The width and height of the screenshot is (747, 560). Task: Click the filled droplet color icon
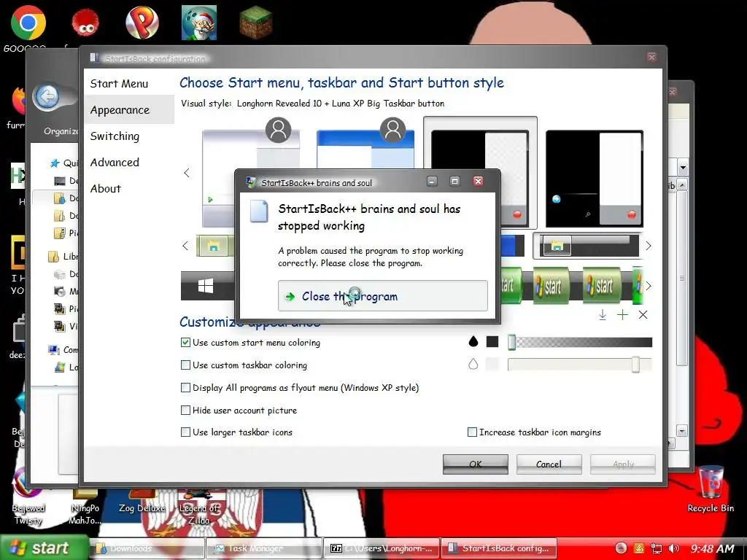click(473, 341)
